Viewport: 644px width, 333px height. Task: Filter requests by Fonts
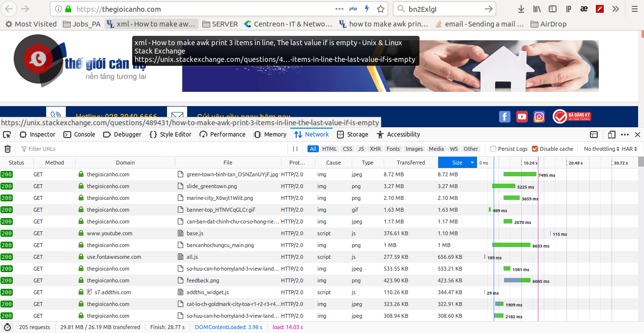point(393,149)
